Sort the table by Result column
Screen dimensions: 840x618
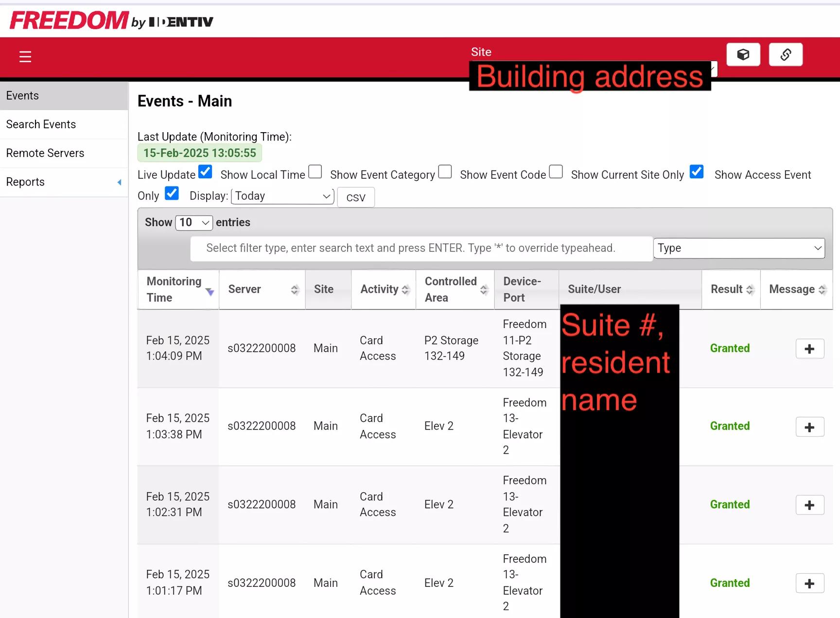(750, 290)
